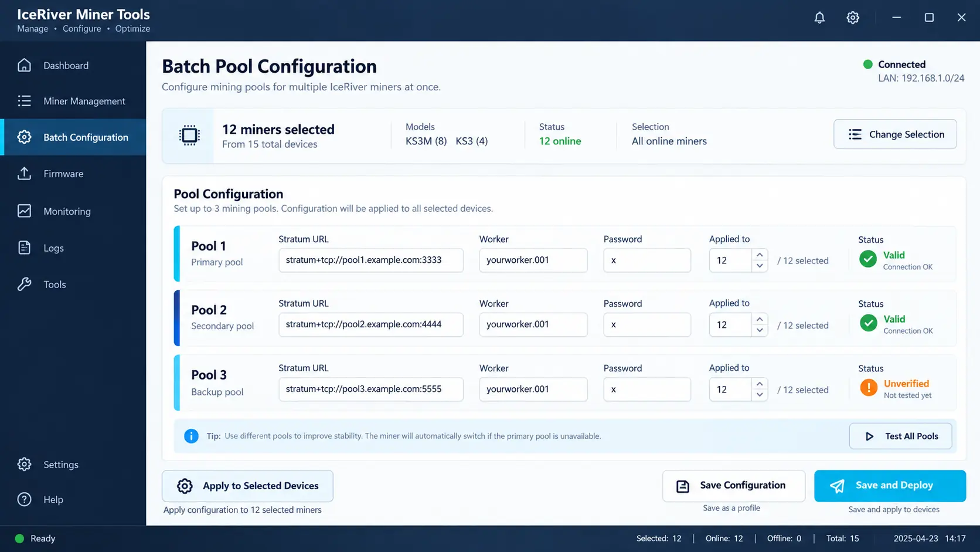Click the Pool 3 Unverified warning icon
The image size is (980, 552).
coord(868,387)
